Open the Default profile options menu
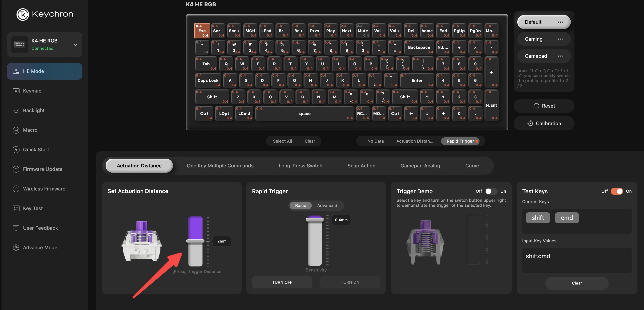The height and width of the screenshot is (310, 644). tap(561, 22)
